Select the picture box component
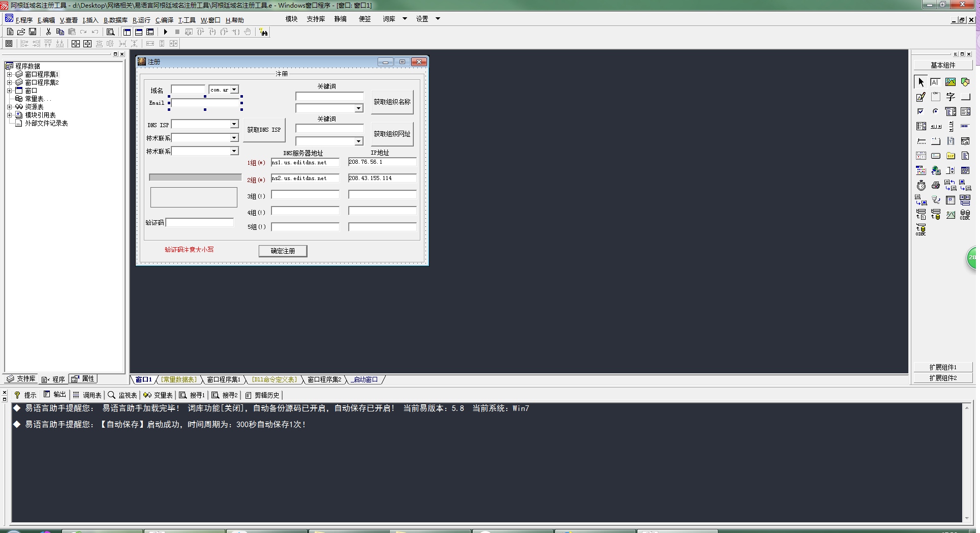The width and height of the screenshot is (980, 533). [x=950, y=82]
